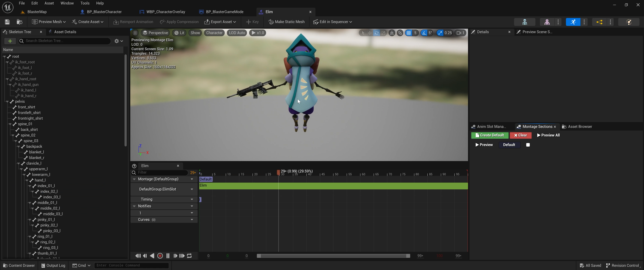Collapse the spine_01 bone node

tap(10, 124)
